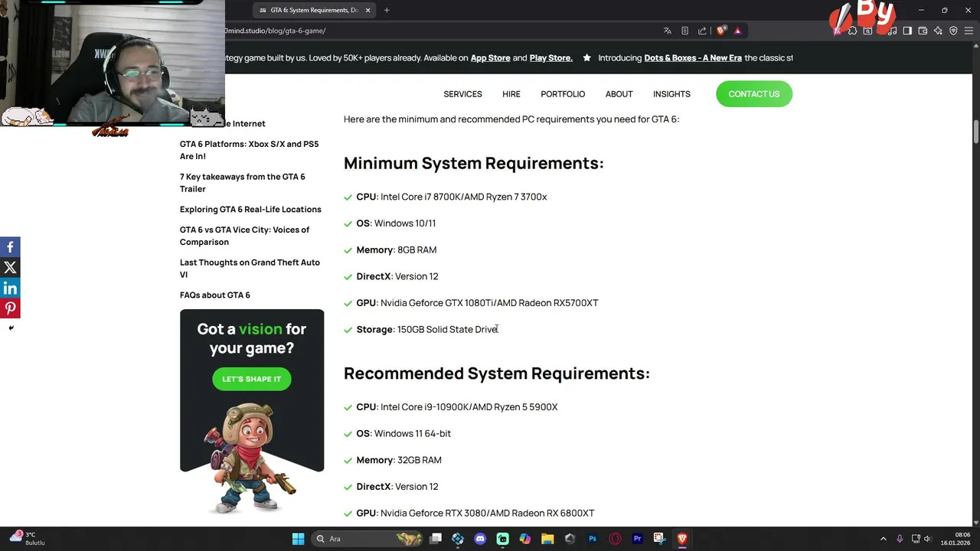Open a new tab with plus button
Screen dimensions: 980x551
pos(387,10)
